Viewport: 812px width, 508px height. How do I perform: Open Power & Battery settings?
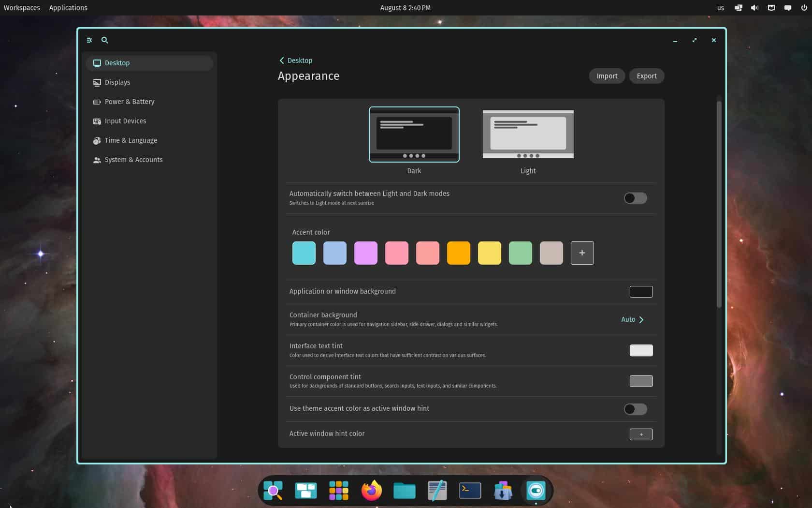click(130, 102)
